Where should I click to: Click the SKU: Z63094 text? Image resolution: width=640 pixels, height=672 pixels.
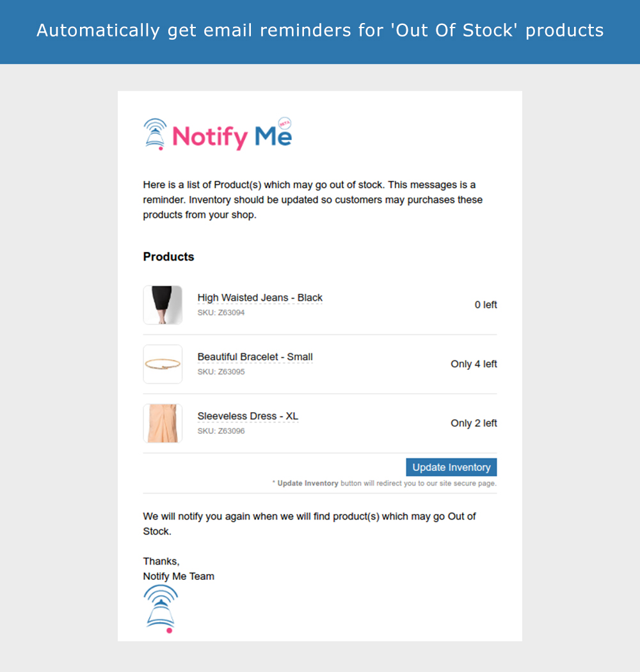(x=221, y=312)
